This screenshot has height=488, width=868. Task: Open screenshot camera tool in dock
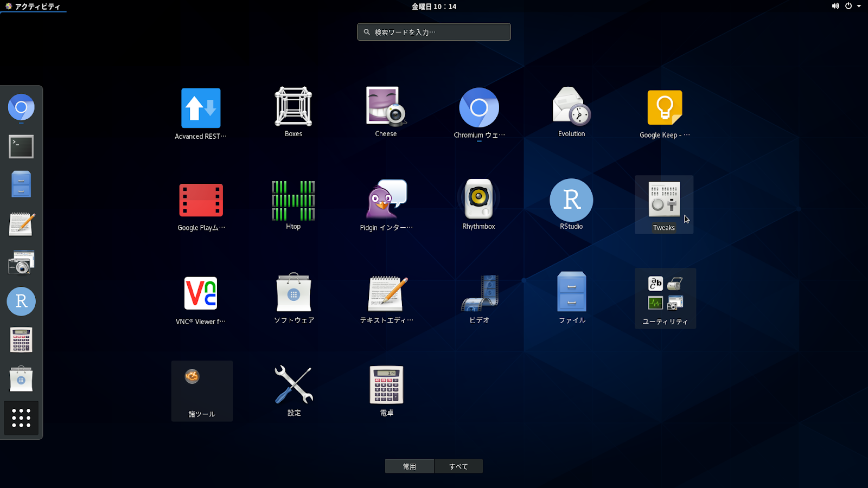21,262
